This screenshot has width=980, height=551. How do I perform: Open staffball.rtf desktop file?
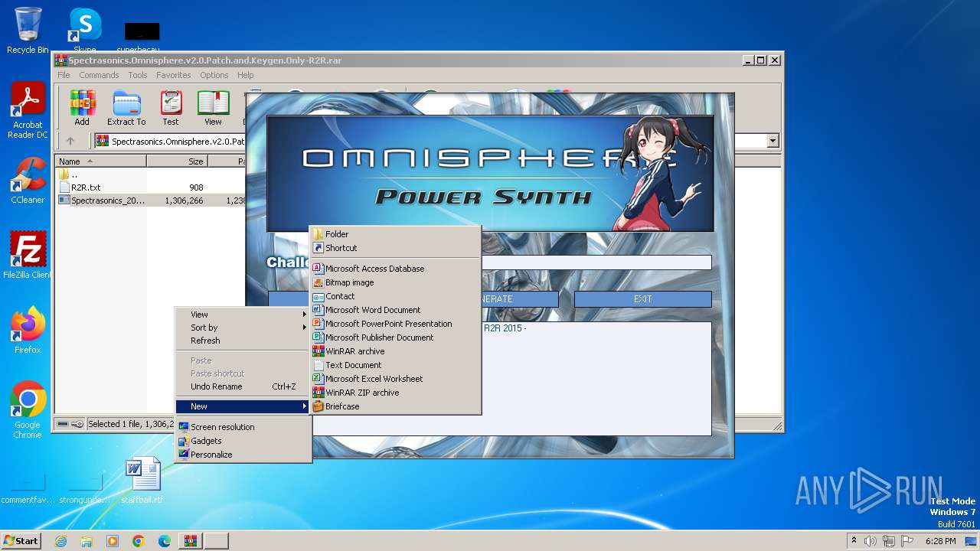tap(142, 481)
